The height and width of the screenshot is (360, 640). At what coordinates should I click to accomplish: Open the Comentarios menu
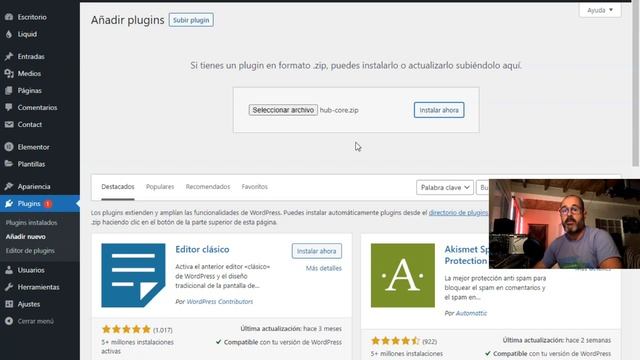[37, 107]
